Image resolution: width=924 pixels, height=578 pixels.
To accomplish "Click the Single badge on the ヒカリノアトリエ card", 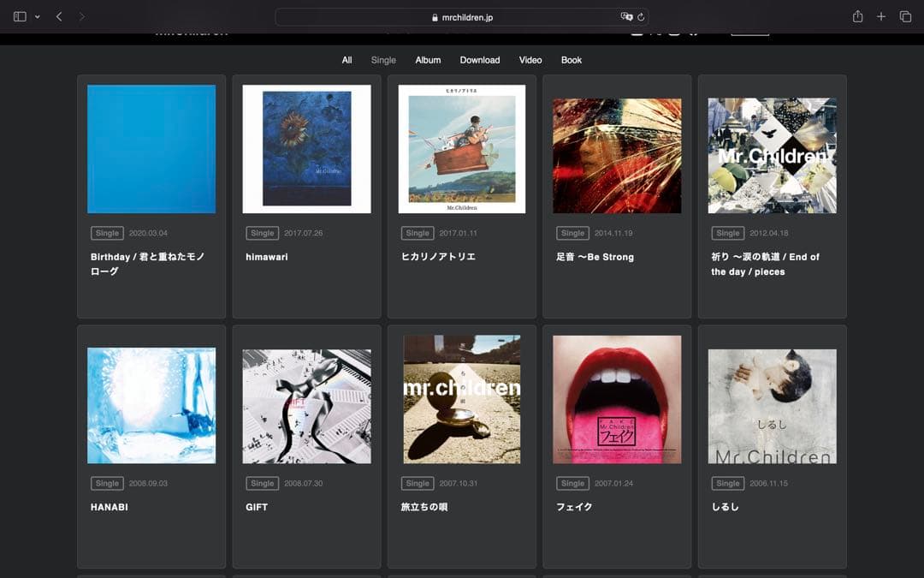I will tap(418, 233).
